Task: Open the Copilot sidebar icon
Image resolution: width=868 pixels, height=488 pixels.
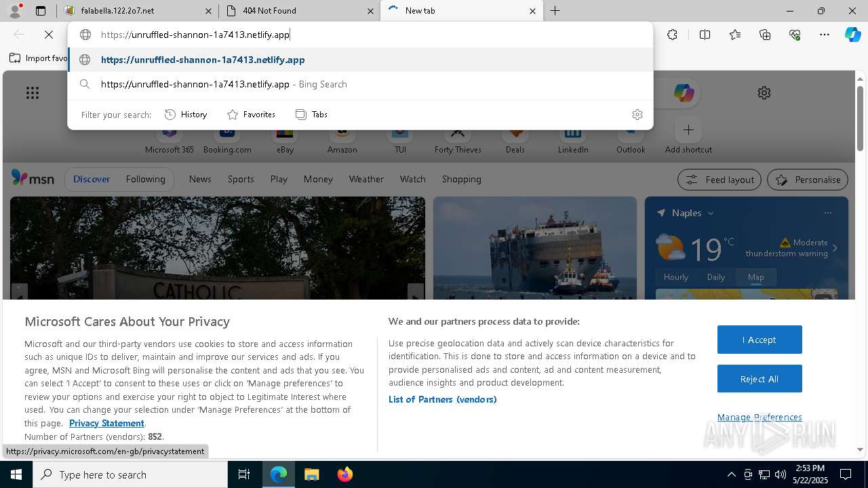Action: pos(852,35)
